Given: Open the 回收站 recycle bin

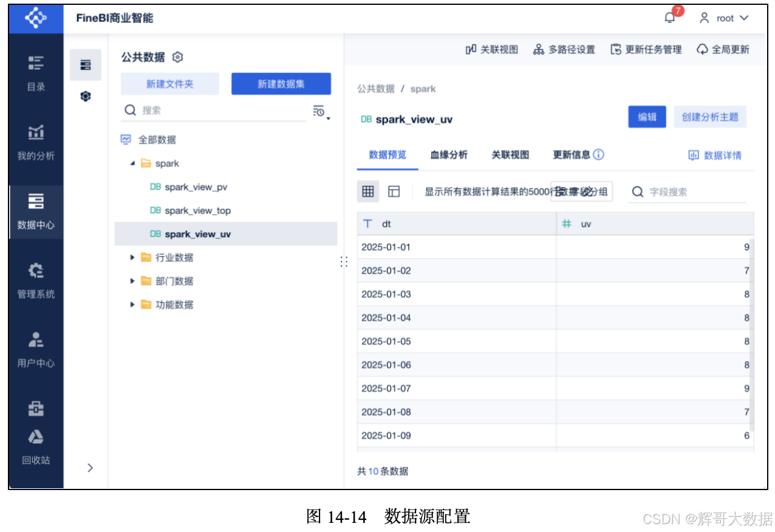Looking at the screenshot, I should (36, 448).
